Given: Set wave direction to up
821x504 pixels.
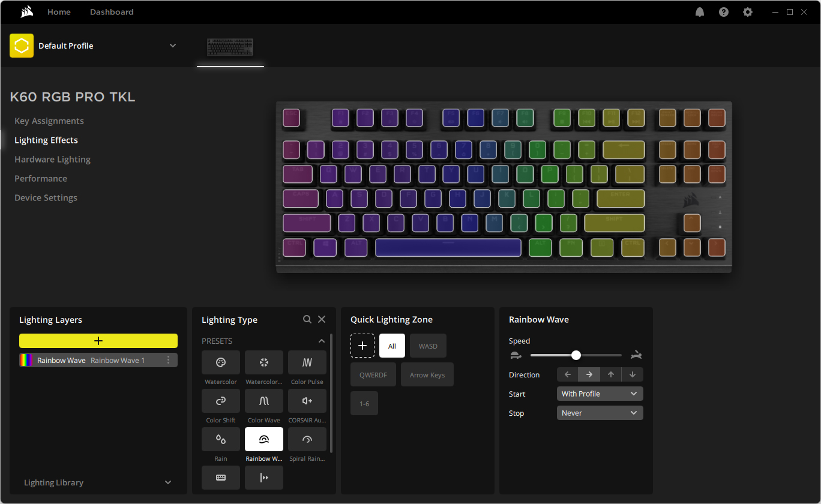Looking at the screenshot, I should coord(611,374).
